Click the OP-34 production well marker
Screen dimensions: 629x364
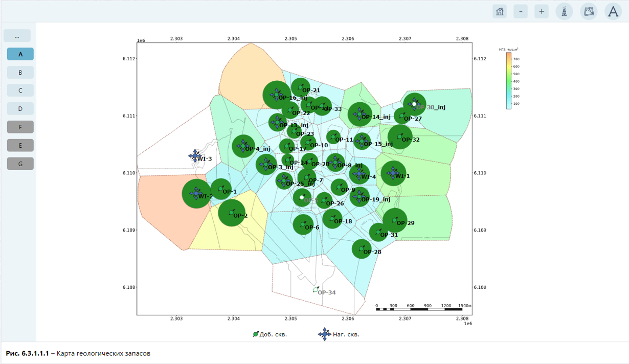(316, 289)
